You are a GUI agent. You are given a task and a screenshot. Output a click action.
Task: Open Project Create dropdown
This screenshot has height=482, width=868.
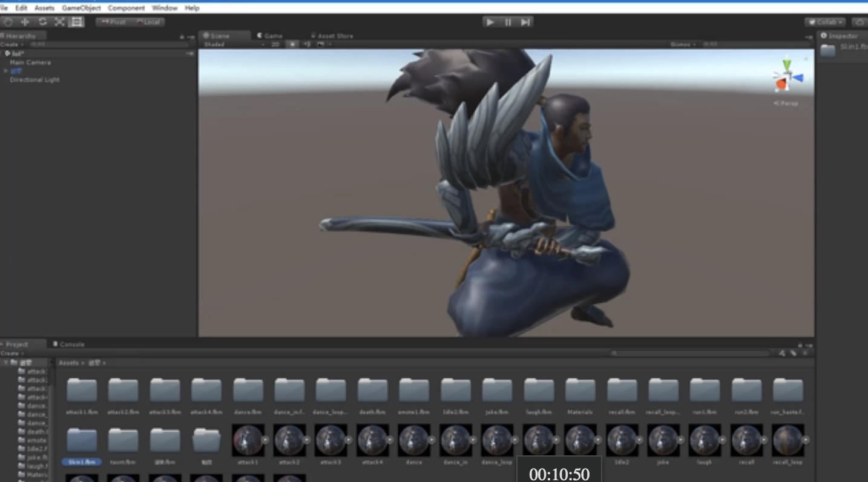[x=12, y=353]
